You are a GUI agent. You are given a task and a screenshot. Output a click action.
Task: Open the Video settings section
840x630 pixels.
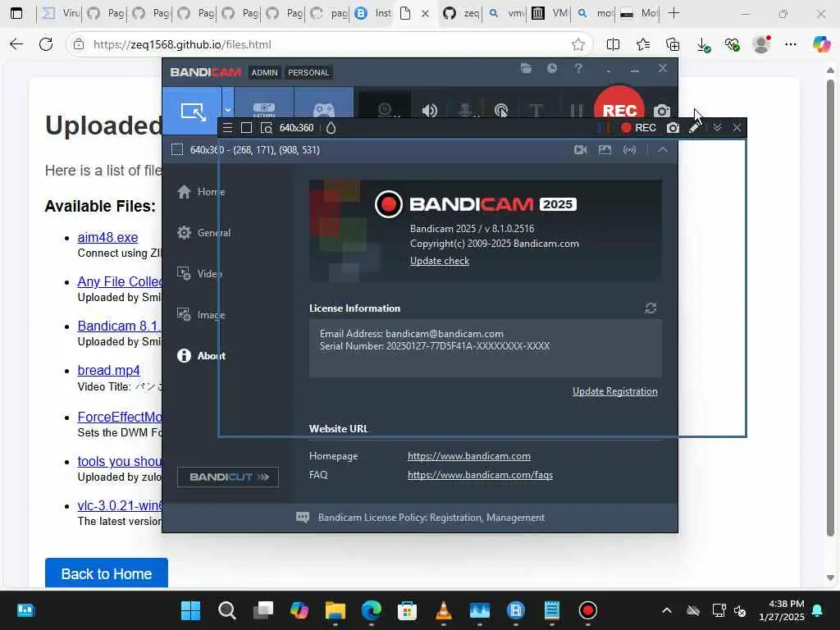click(199, 274)
